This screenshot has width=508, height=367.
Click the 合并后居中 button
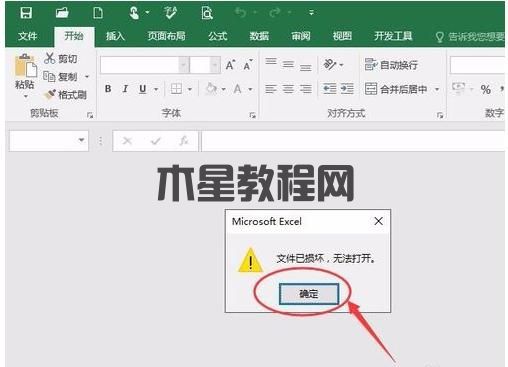coord(396,89)
